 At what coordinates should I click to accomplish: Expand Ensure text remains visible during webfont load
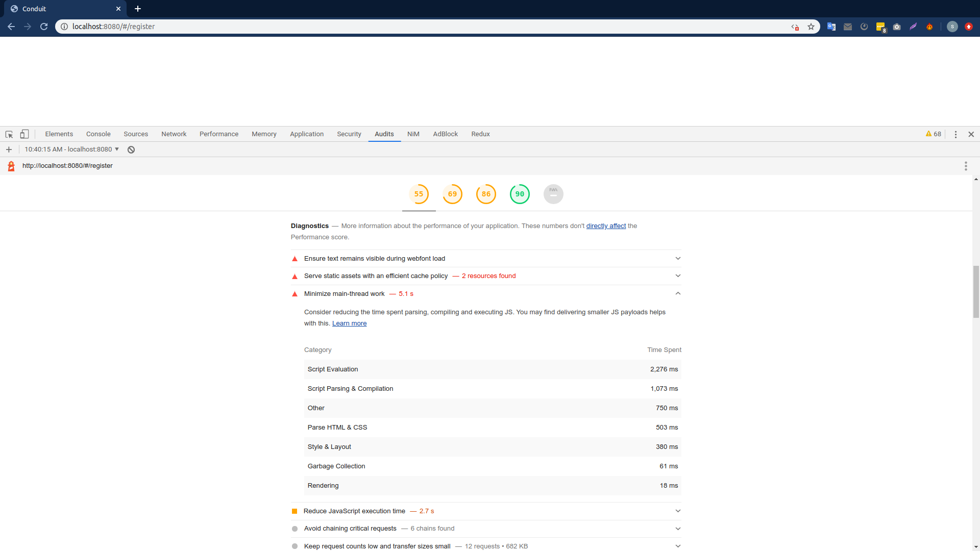tap(678, 258)
